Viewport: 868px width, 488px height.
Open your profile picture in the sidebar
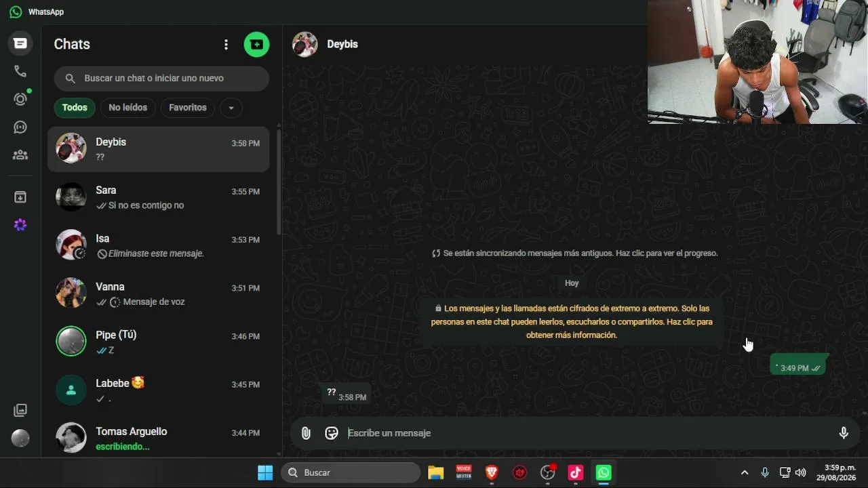click(x=20, y=438)
